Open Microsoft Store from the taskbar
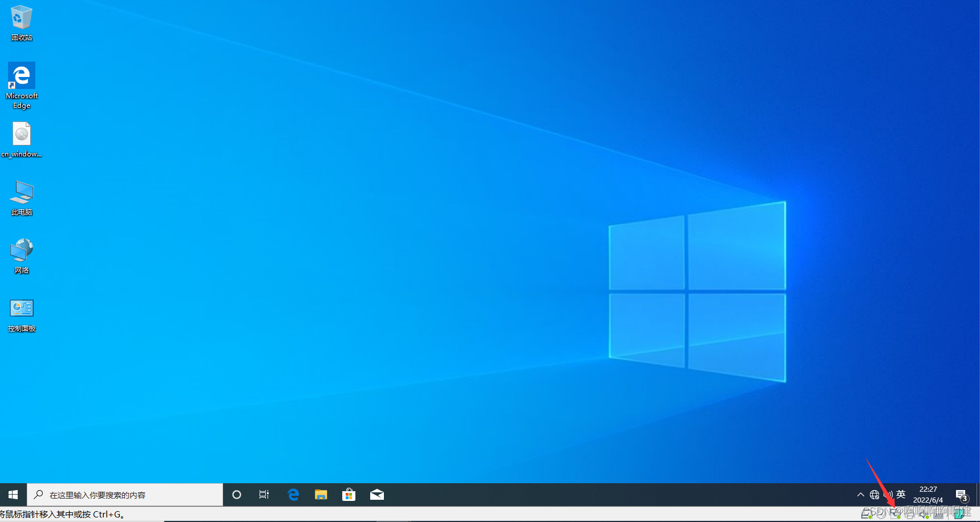 pos(349,495)
